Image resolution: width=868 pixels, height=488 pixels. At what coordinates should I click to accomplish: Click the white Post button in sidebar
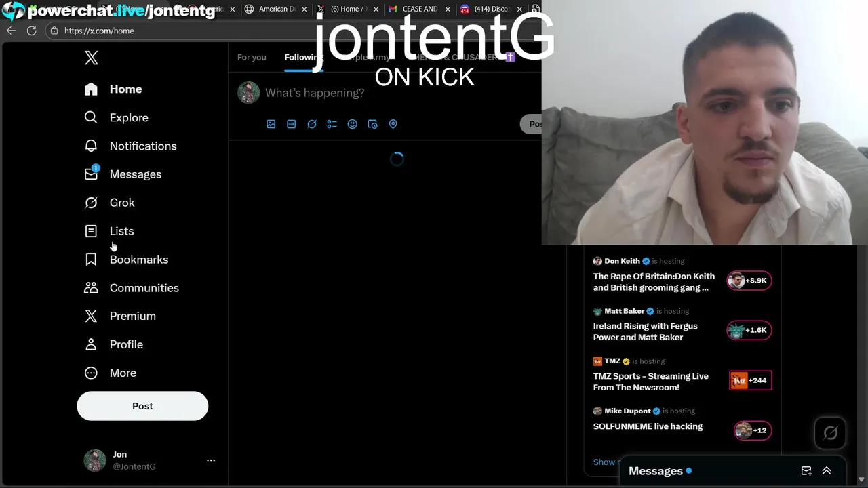142,406
